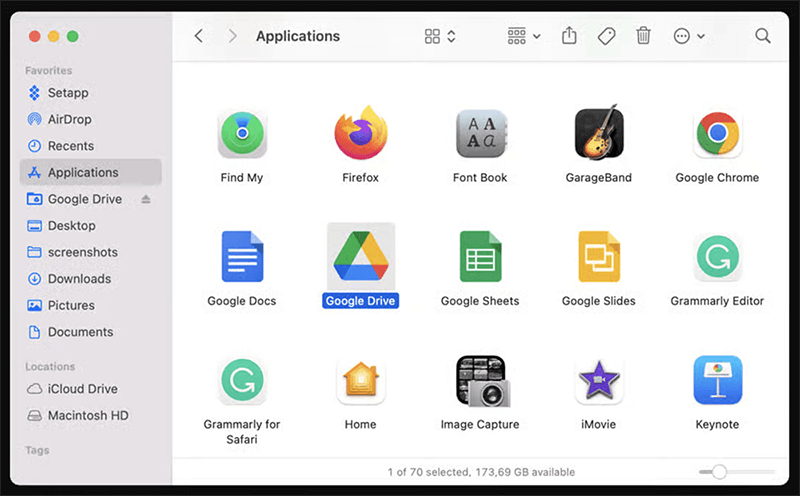
Task: Open the icon view switcher dropdown
Action: [x=440, y=36]
